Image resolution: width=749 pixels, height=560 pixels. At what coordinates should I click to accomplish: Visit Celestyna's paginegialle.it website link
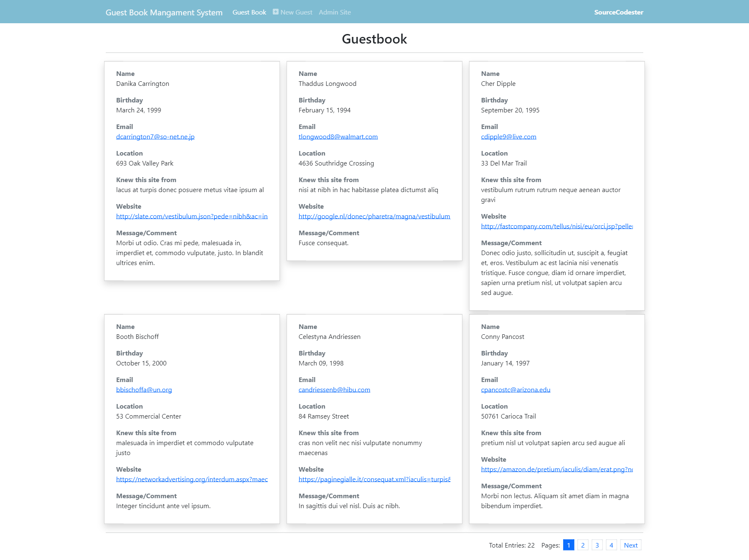374,479
